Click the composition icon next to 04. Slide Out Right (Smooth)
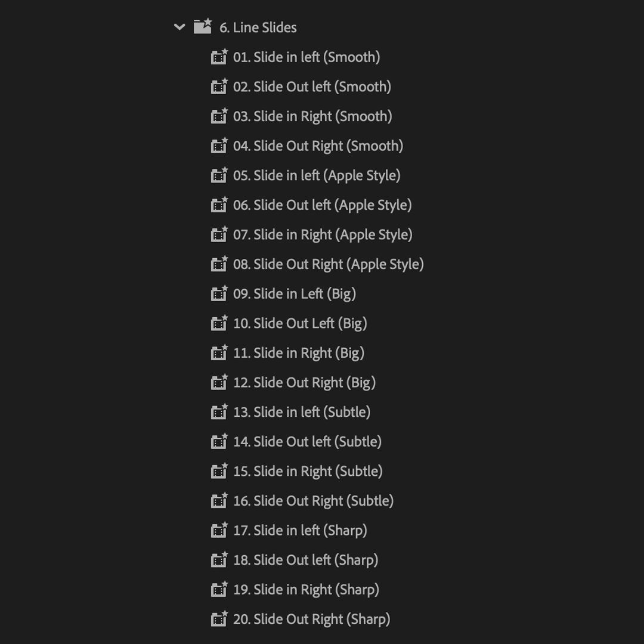The width and height of the screenshot is (644, 644). tap(219, 145)
